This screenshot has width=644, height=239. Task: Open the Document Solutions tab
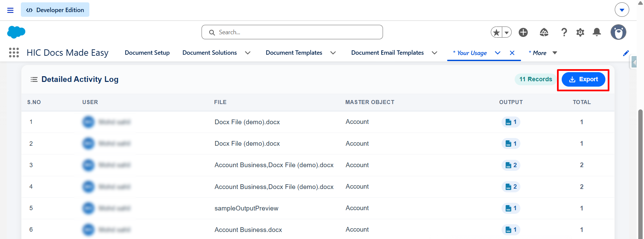tap(210, 53)
